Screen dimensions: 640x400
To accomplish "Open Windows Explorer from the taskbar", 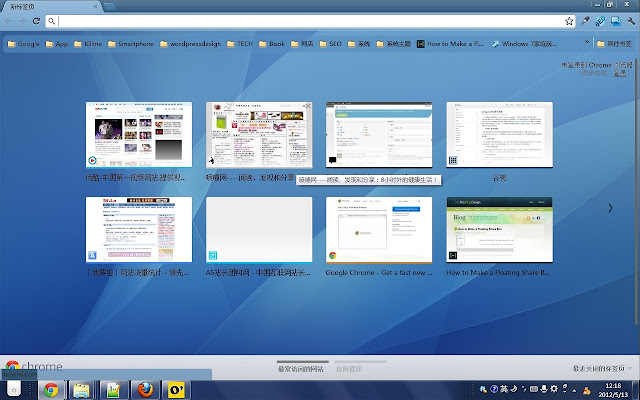I will pyautogui.click(x=81, y=390).
